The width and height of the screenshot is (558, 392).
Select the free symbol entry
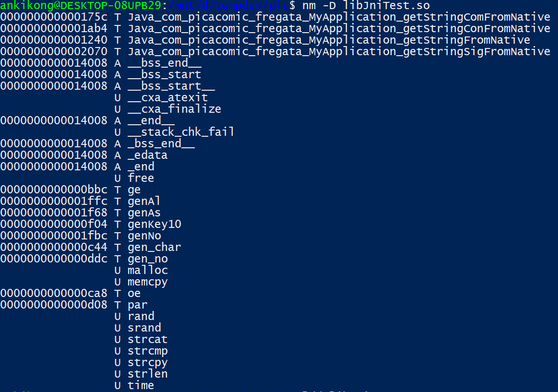point(141,178)
